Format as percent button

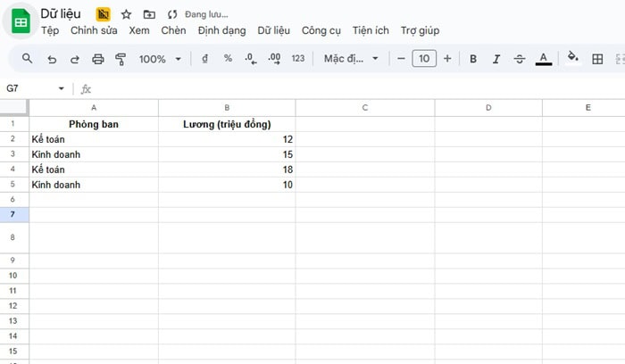coord(228,59)
